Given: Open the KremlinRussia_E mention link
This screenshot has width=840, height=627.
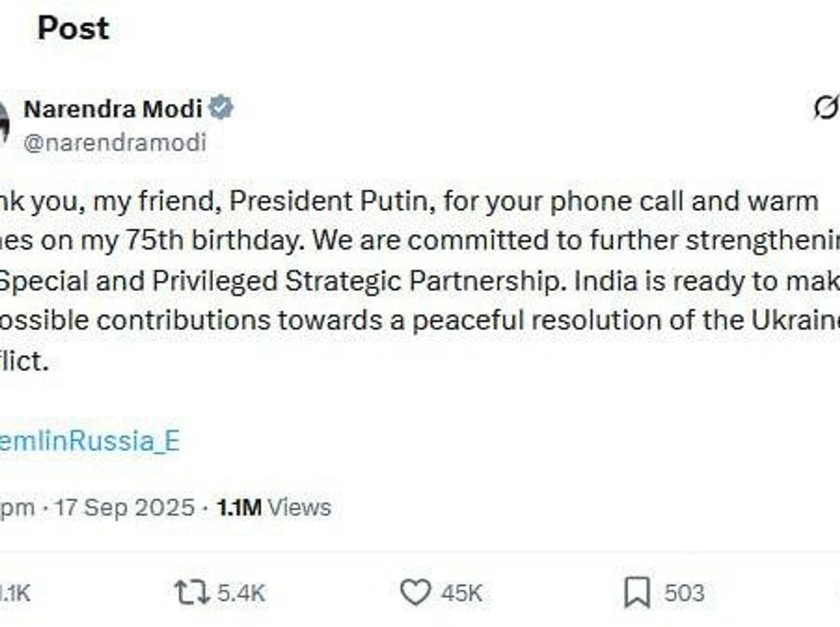Looking at the screenshot, I should pyautogui.click(x=89, y=440).
